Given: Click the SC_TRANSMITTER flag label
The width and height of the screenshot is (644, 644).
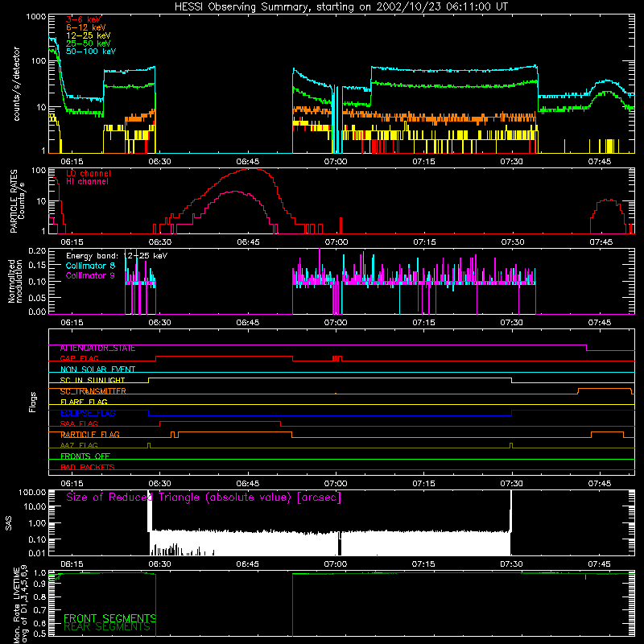Looking at the screenshot, I should click(x=93, y=391).
